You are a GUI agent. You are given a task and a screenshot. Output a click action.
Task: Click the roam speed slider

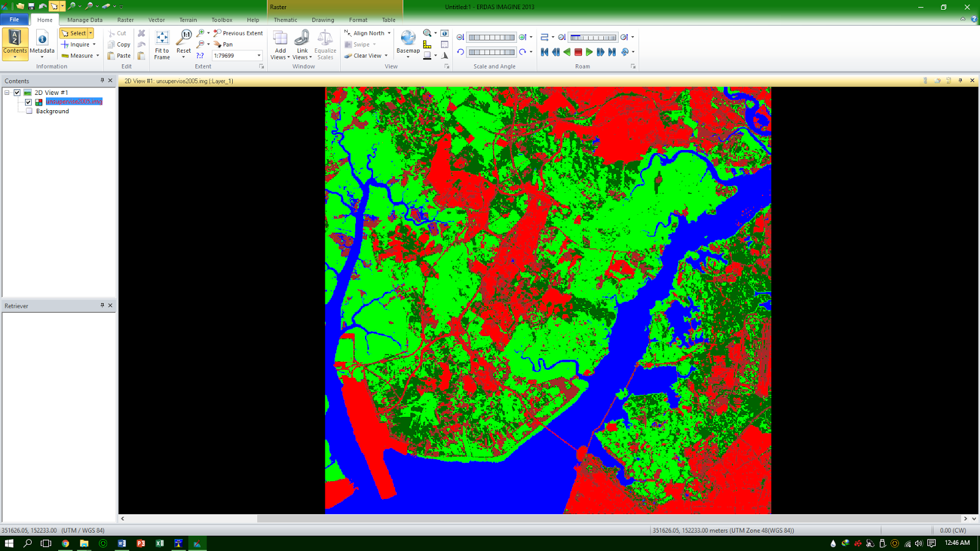tap(593, 37)
